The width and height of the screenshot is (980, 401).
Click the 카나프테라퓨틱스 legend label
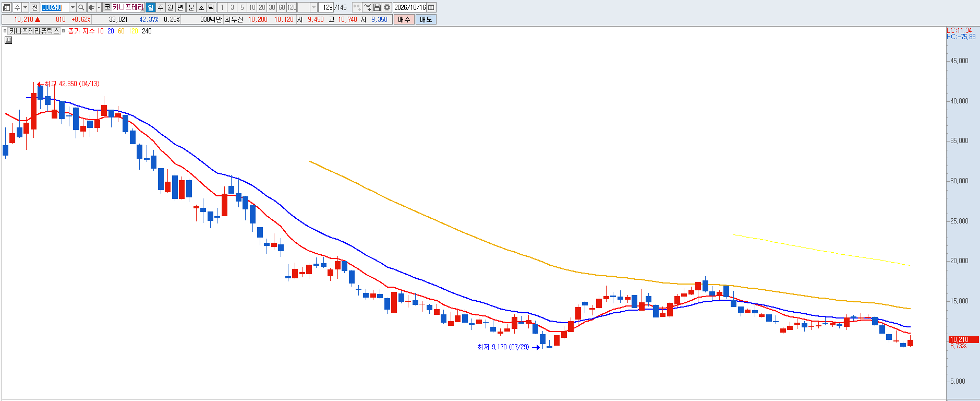[x=34, y=31]
